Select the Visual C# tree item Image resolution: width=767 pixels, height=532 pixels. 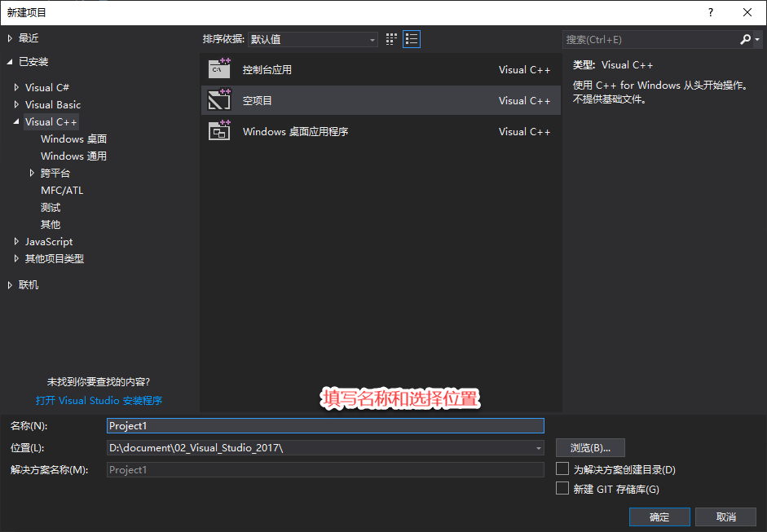tap(47, 87)
